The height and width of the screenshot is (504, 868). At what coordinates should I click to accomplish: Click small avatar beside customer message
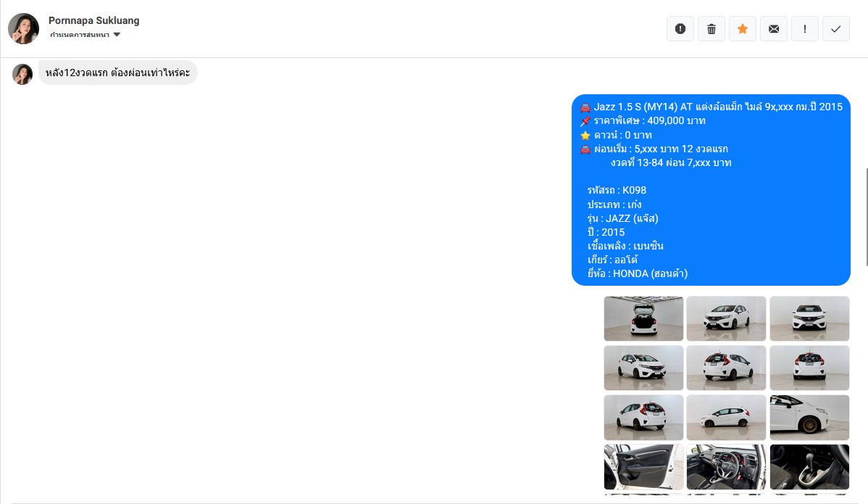tap(22, 74)
